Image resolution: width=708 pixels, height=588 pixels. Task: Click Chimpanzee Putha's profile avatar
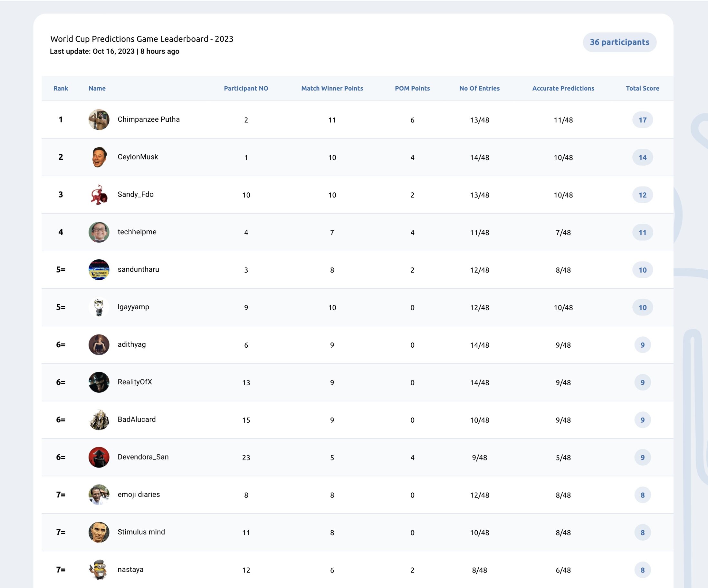[x=99, y=120]
